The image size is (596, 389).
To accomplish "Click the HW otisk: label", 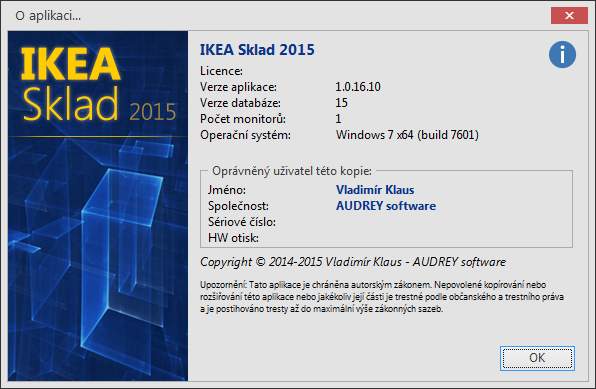I will [x=233, y=238].
